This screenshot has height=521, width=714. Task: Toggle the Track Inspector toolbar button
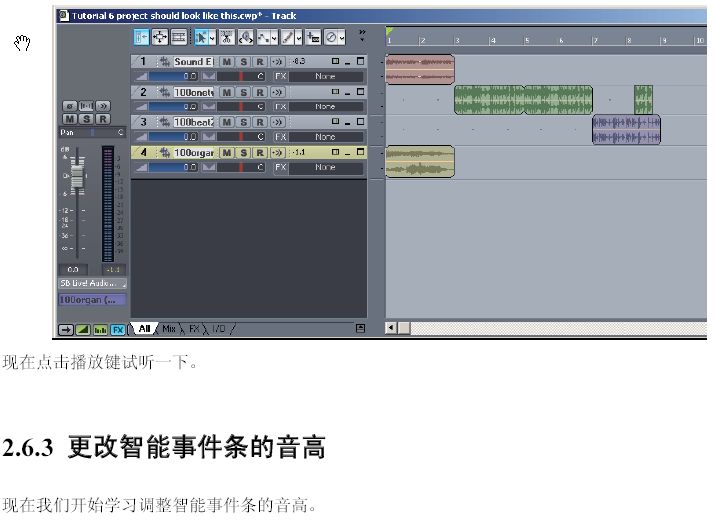pos(141,37)
